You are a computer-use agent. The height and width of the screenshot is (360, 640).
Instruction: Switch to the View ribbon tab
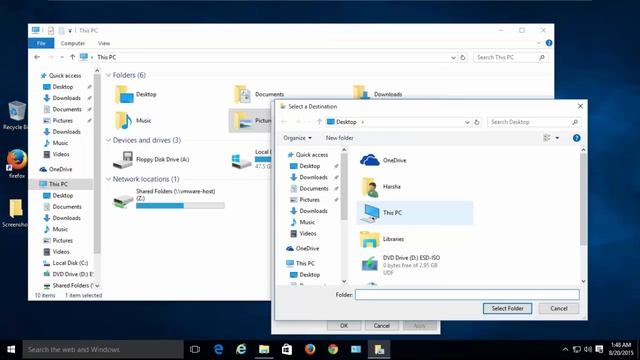104,43
